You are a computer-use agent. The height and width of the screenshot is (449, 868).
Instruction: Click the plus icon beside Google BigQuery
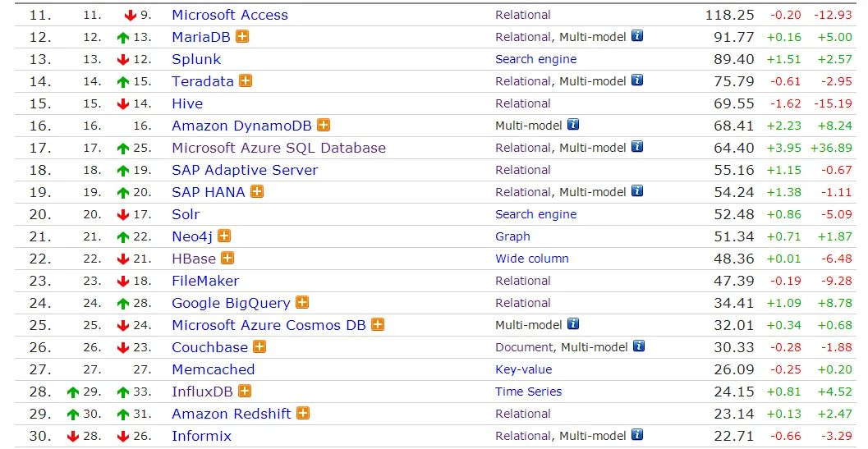301,302
